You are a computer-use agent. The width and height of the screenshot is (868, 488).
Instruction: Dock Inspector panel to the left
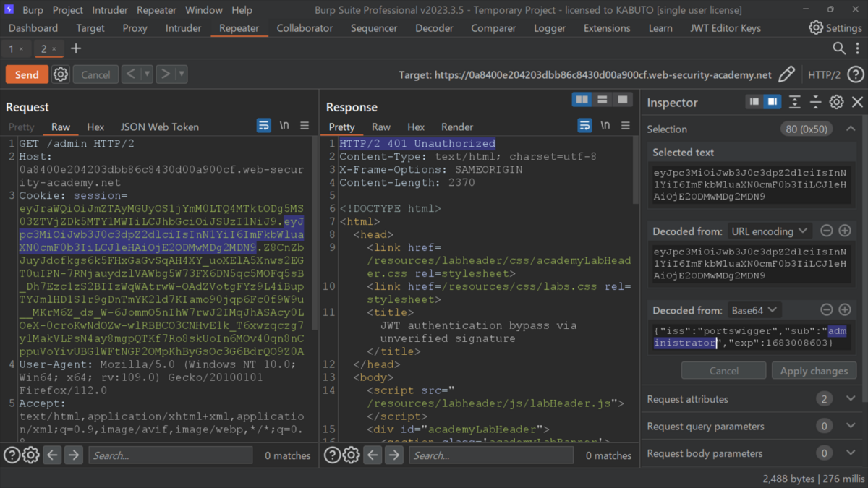coord(754,102)
